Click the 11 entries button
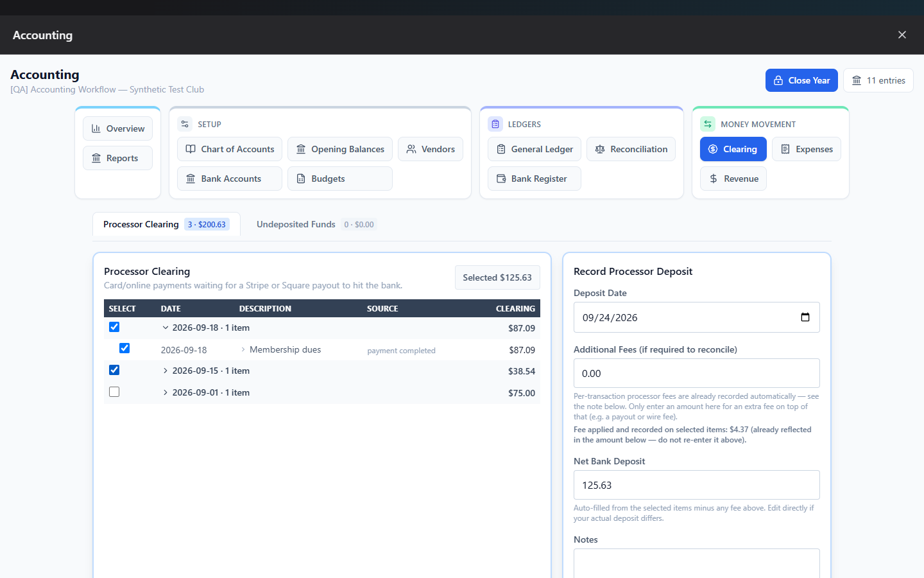 (x=878, y=80)
